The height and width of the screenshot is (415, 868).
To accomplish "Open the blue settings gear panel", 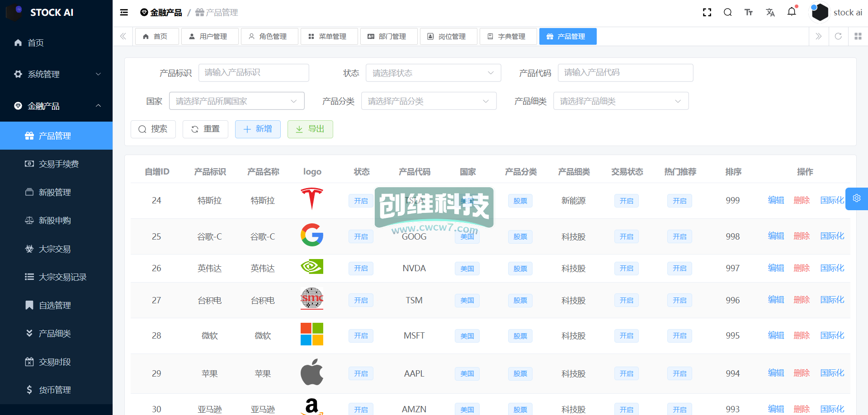I will coord(856,198).
